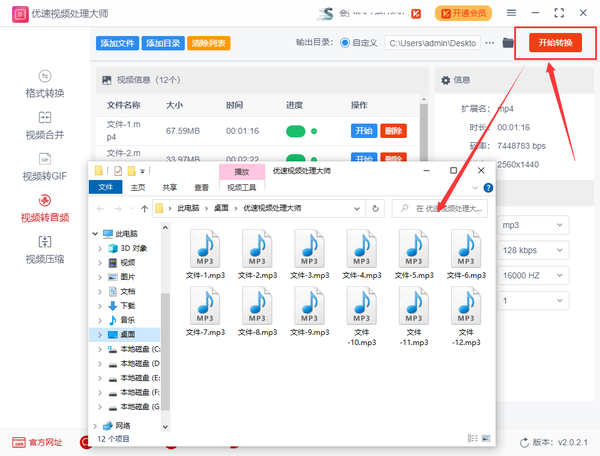This screenshot has height=456, width=600.
Task: Select the 文件-2.mp3 file
Action: pos(258,254)
